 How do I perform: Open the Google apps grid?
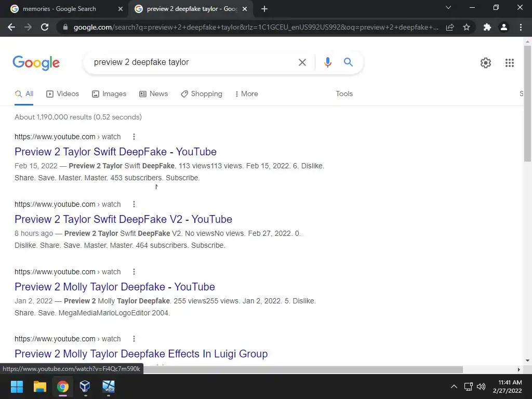pyautogui.click(x=509, y=63)
